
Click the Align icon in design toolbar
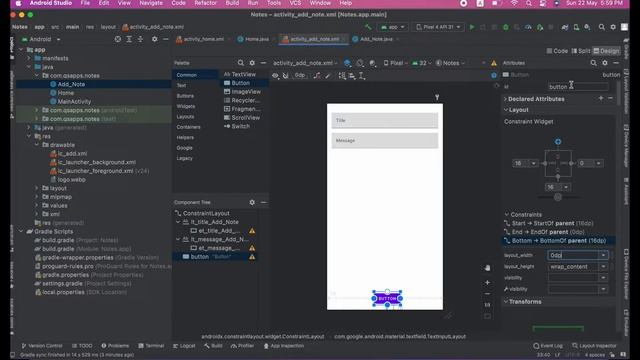coord(352,76)
